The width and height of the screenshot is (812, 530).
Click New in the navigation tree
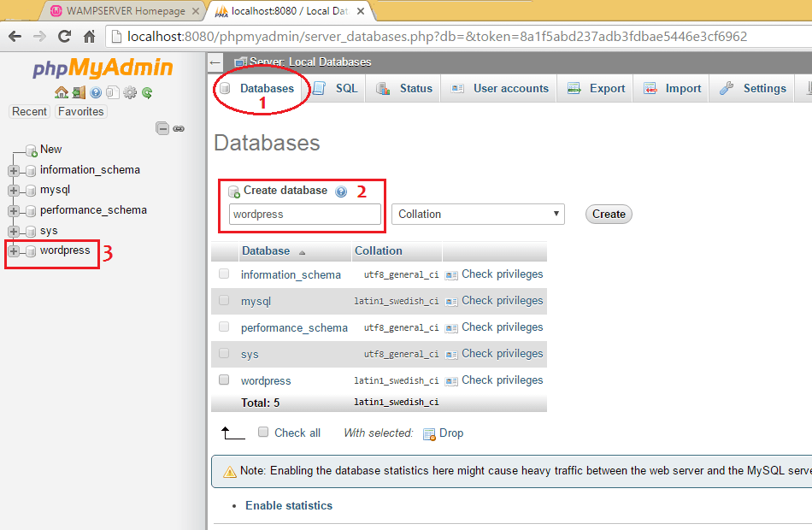(x=50, y=150)
